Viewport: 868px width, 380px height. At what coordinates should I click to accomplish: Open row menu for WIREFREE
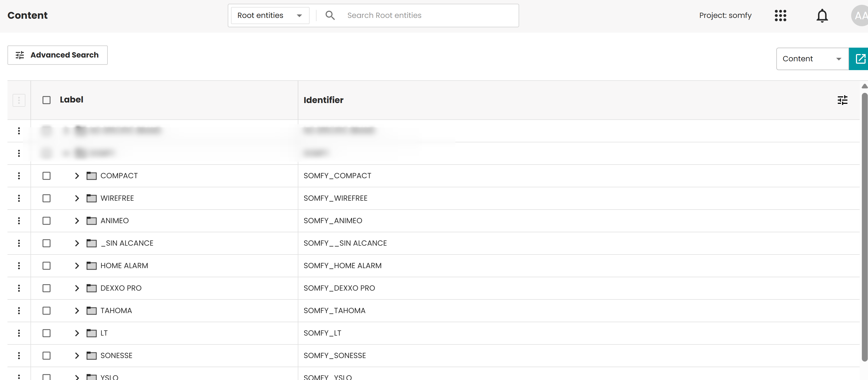19,198
